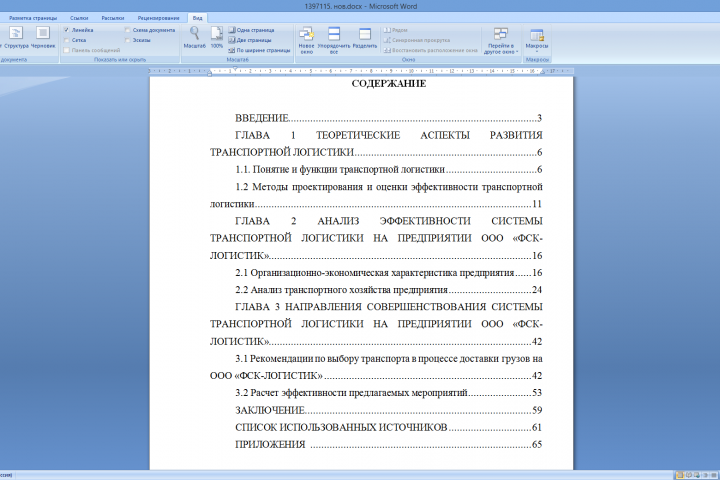Image resolution: width=720 pixels, height=480 pixels.
Task: Click the ПРИЛОЖЕНИЯ contents entry
Action: [x=388, y=445]
